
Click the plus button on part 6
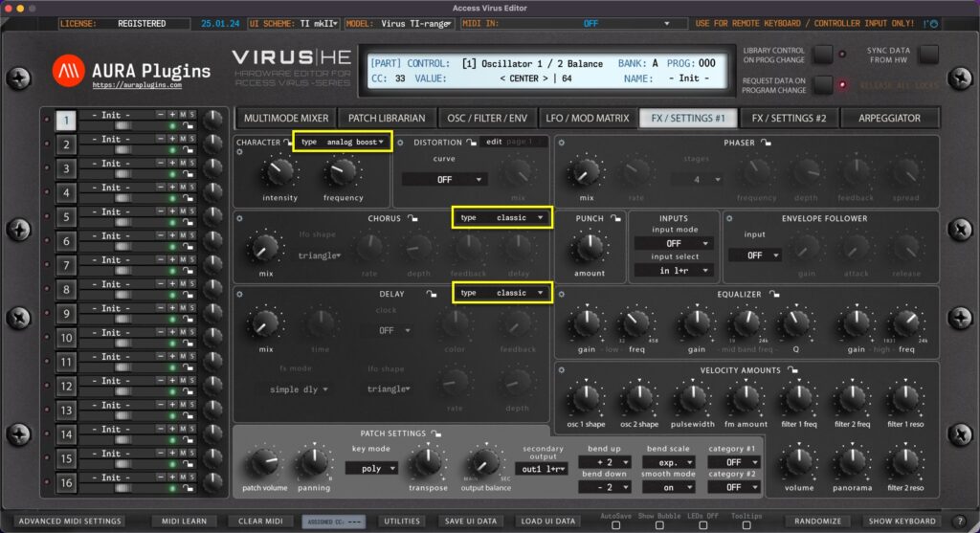[172, 235]
